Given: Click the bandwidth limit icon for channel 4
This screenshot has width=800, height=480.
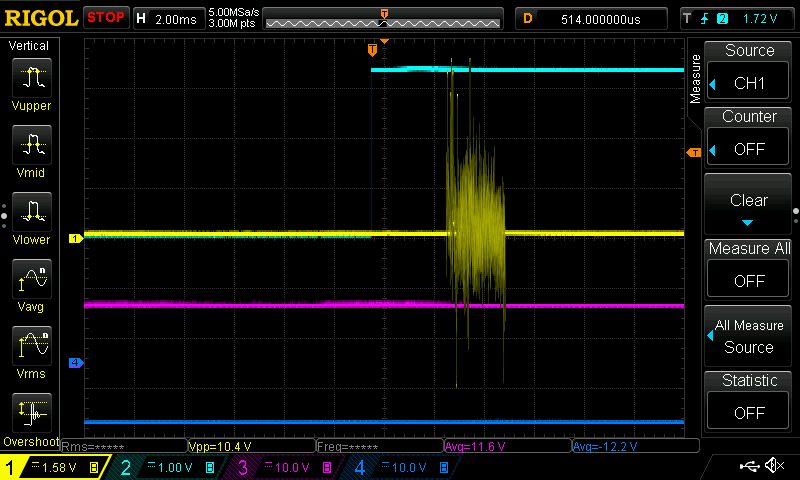Looking at the screenshot, I should [x=444, y=467].
